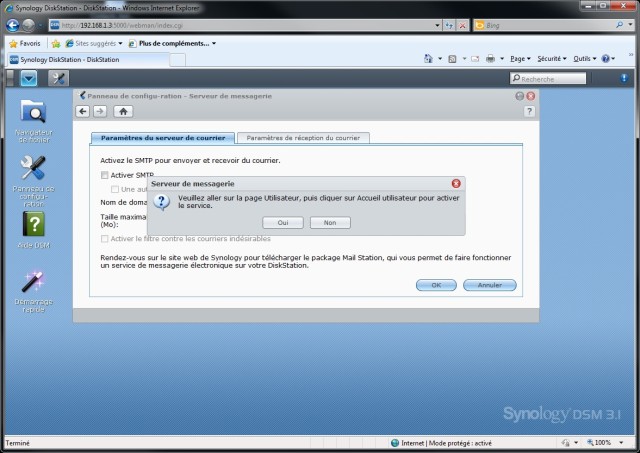
Task: Open a new browser tab
Action: (x=178, y=60)
